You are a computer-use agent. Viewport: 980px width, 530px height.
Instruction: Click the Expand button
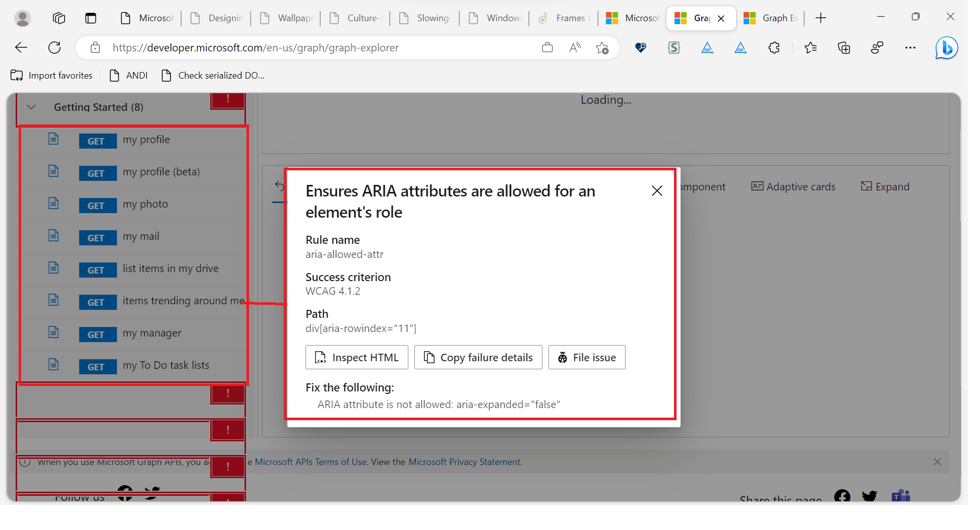pos(885,187)
